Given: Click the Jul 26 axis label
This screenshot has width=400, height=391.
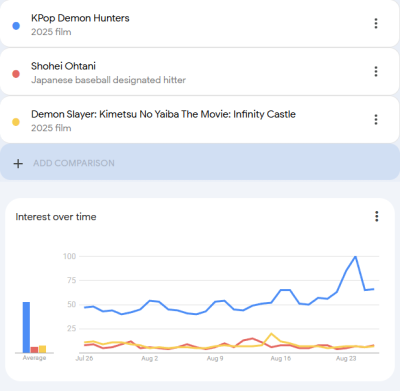Looking at the screenshot, I should pos(84,358).
